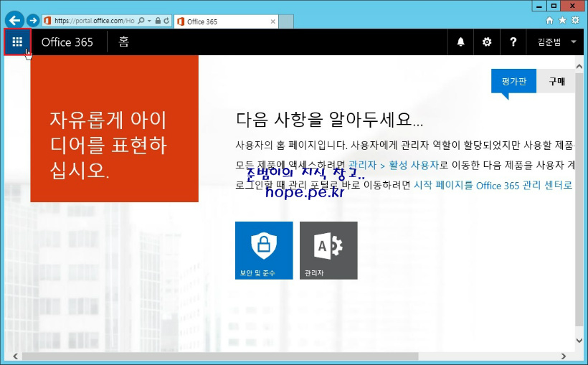Refresh the page in address bar

coord(166,21)
